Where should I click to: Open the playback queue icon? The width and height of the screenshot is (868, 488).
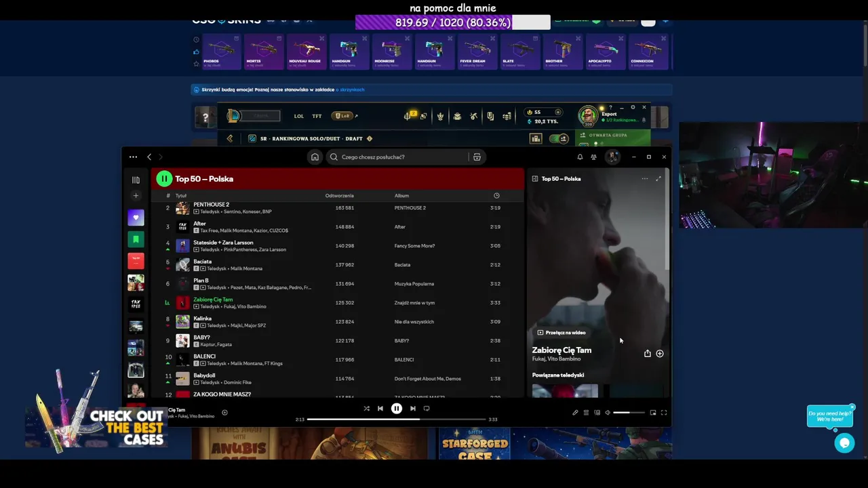pyautogui.click(x=586, y=413)
